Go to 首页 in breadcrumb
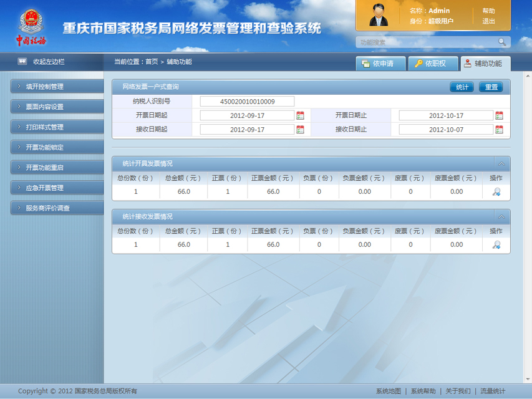532x399 pixels. [152, 62]
